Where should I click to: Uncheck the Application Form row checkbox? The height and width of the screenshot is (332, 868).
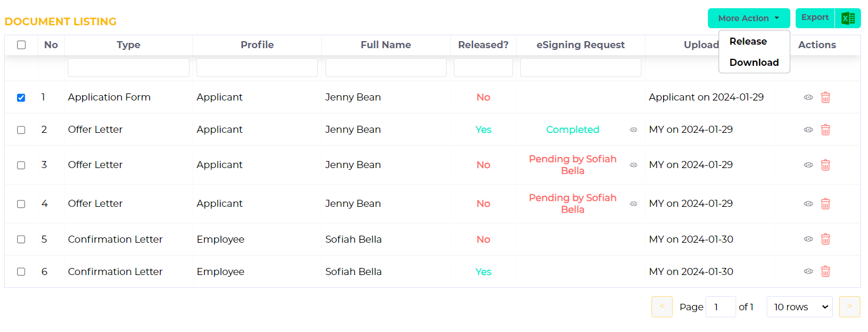click(21, 98)
